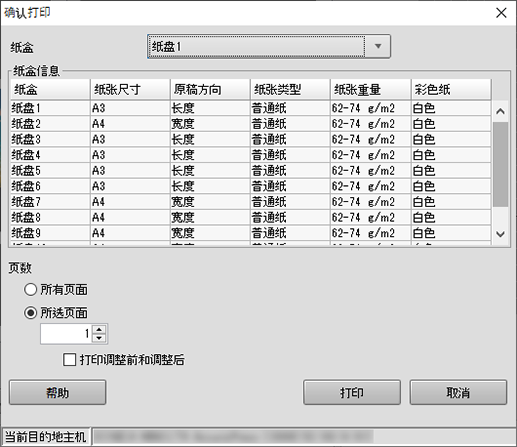
Task: Select the 纸盘3 row
Action: (251, 139)
